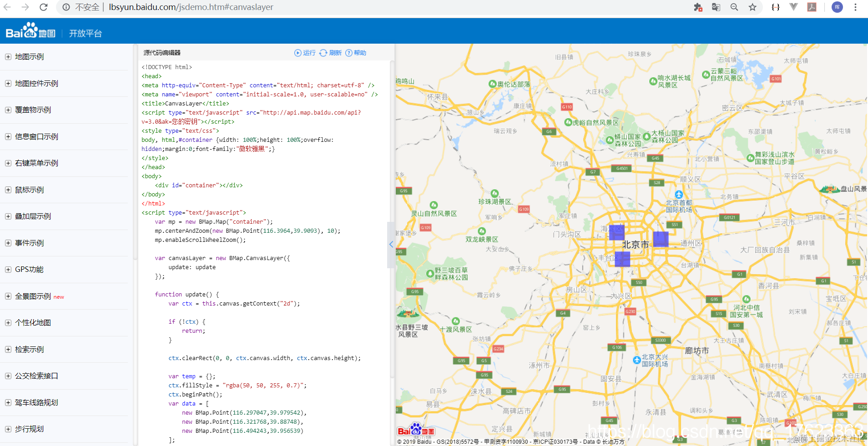
Task: Click the address bar URL
Action: pyautogui.click(x=191, y=7)
